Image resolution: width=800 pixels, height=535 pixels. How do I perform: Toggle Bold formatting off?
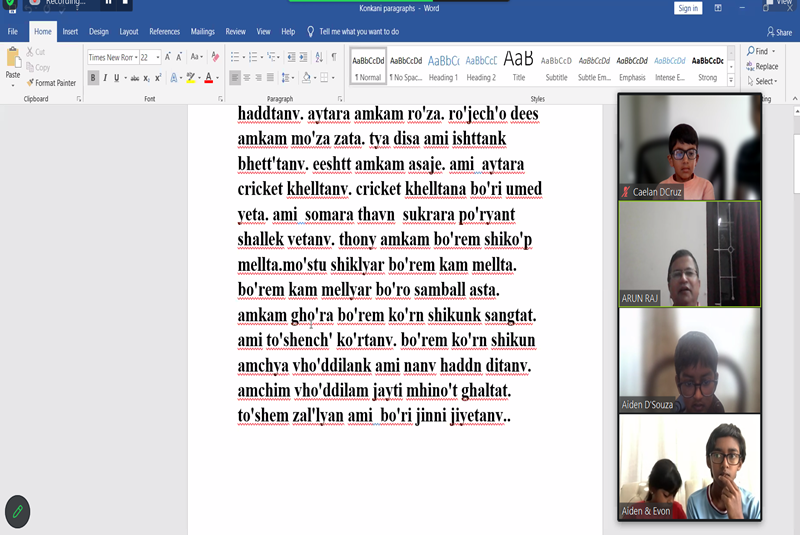click(x=93, y=78)
